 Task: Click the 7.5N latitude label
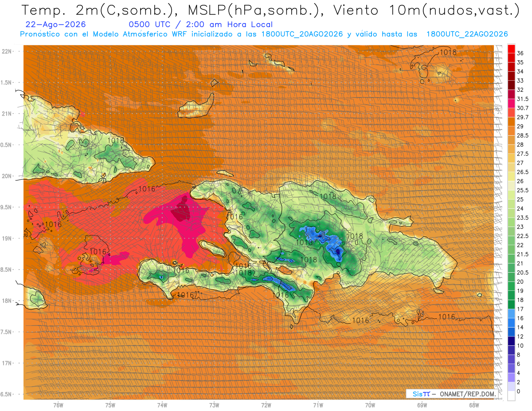pos(6,332)
